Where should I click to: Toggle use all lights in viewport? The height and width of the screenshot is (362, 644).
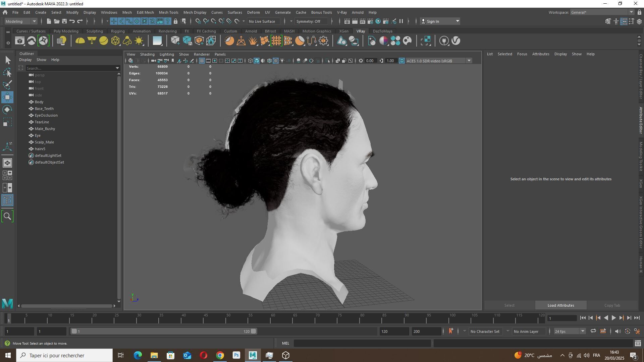click(282, 61)
